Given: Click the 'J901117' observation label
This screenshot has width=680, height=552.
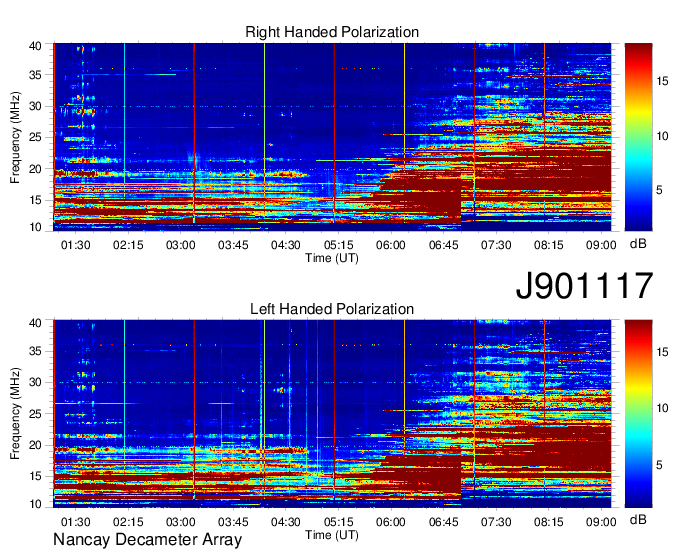Looking at the screenshot, I should pos(584,286).
